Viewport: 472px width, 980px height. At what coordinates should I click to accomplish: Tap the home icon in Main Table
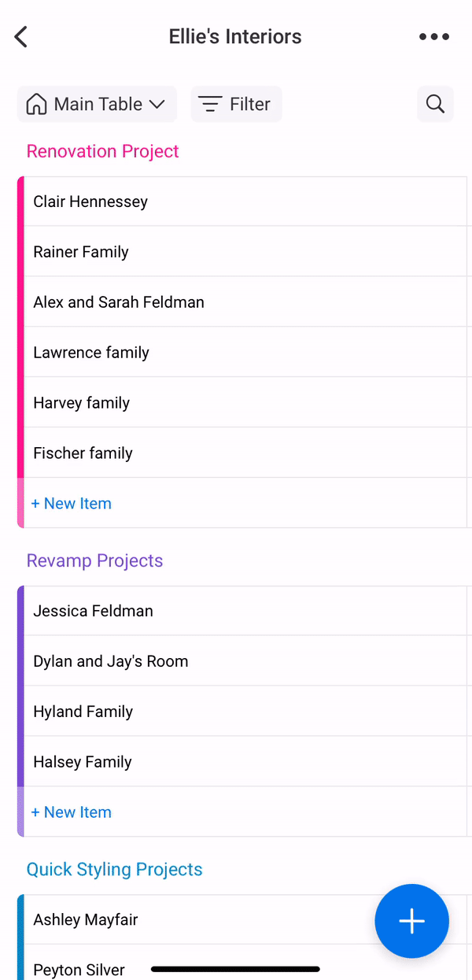[36, 104]
